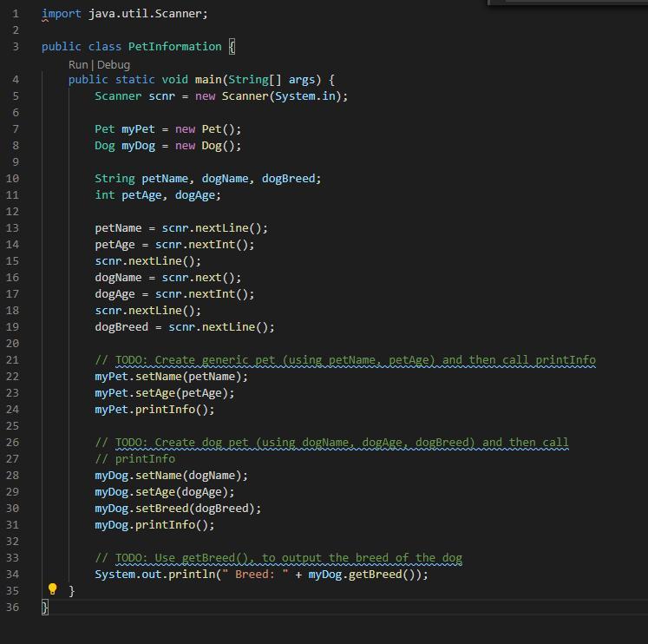The height and width of the screenshot is (644, 648).
Task: Click the setBreed method call on myDog
Action: (x=161, y=509)
